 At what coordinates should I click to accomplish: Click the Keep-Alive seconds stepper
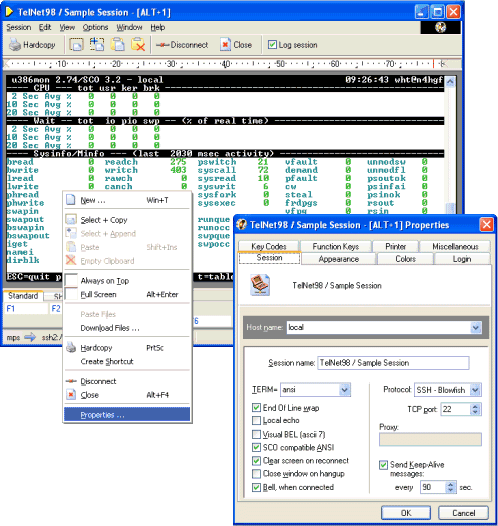[x=450, y=487]
